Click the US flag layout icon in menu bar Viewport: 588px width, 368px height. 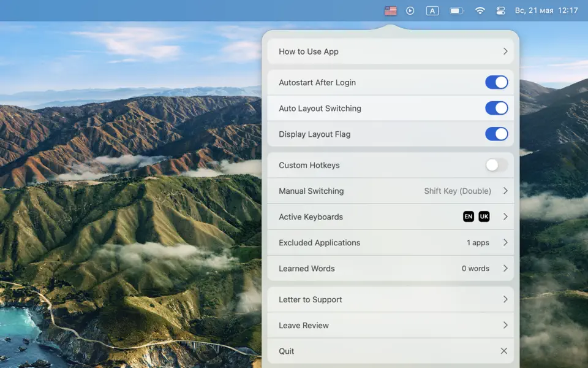point(391,10)
